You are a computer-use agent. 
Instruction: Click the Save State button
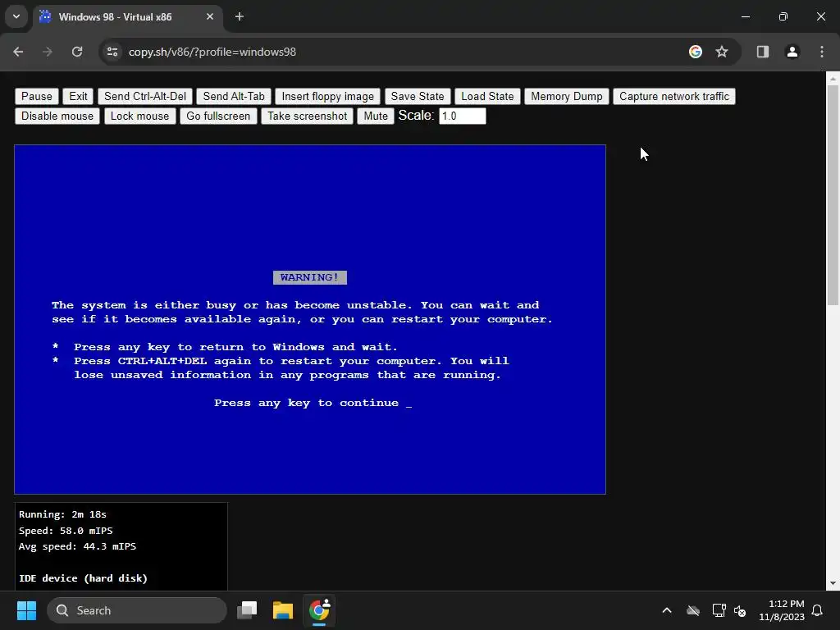(418, 97)
